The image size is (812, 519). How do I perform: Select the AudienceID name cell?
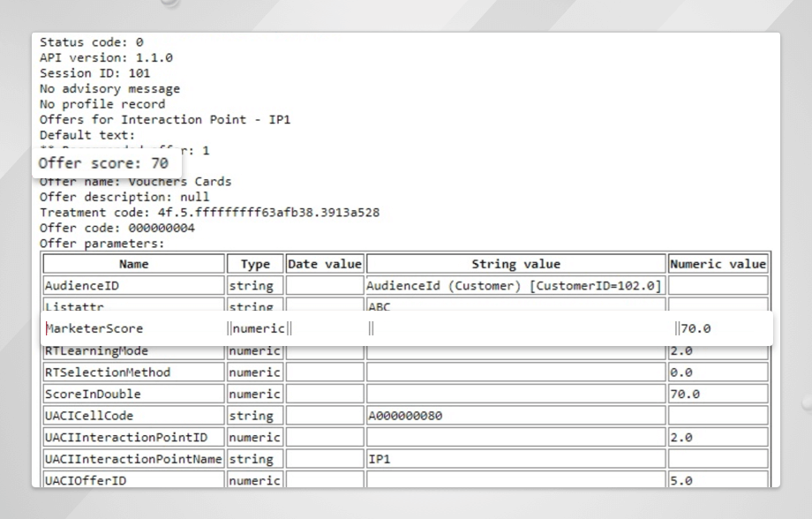(133, 286)
